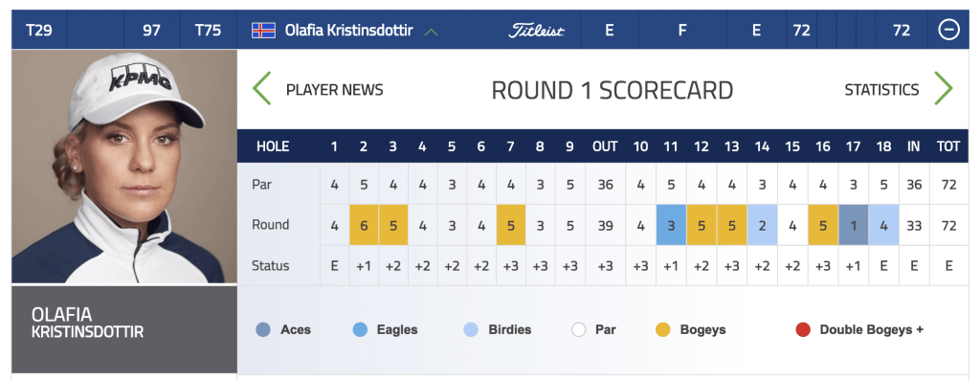This screenshot has width=980, height=381.
Task: Click the hole 14 birdie score cell
Action: [x=762, y=225]
